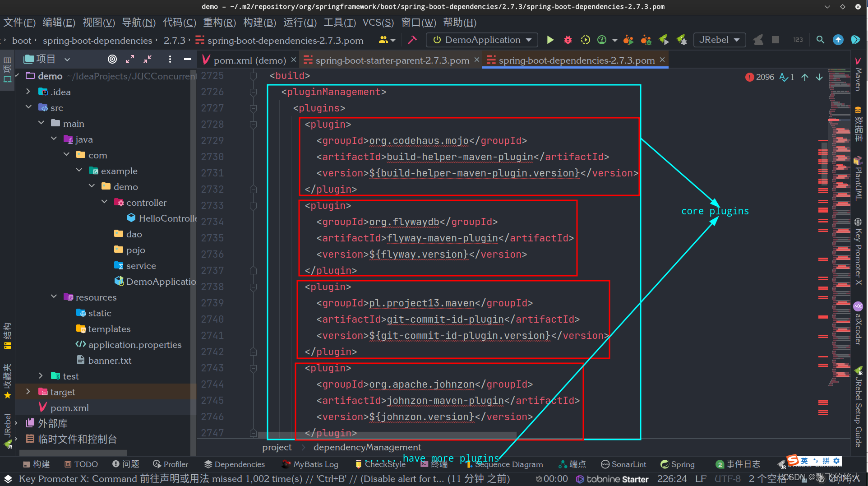Start debugging with the bug icon
868x486 pixels.
coord(568,40)
